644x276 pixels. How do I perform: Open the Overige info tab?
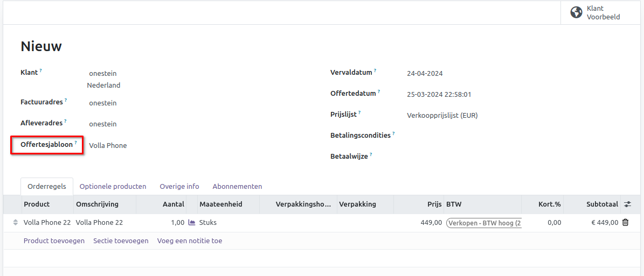179,186
